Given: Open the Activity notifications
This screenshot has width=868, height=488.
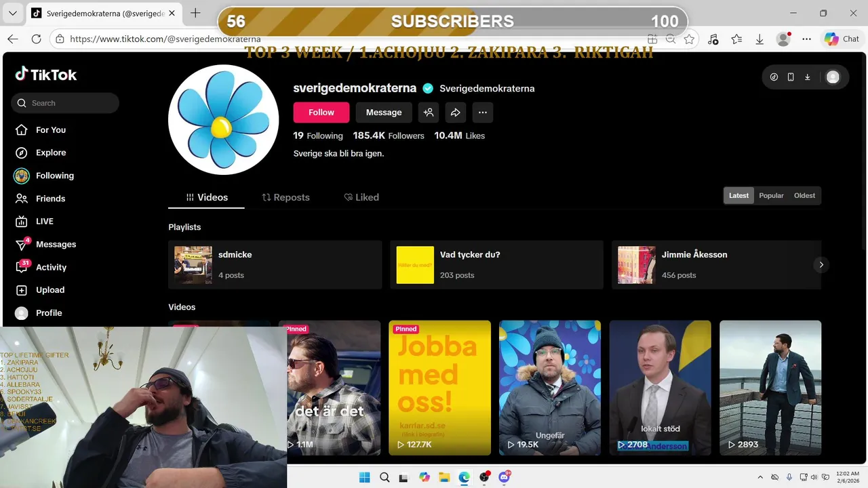Looking at the screenshot, I should 41,267.
